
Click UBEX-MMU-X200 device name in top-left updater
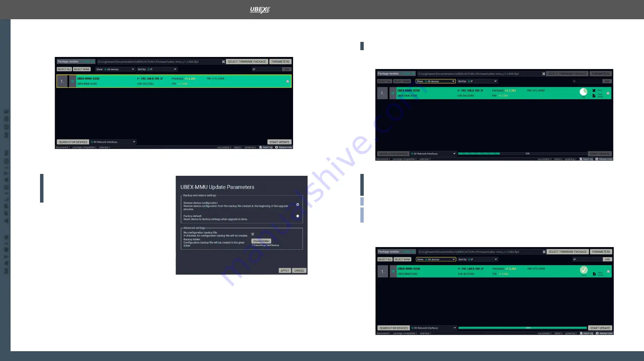[88, 78]
